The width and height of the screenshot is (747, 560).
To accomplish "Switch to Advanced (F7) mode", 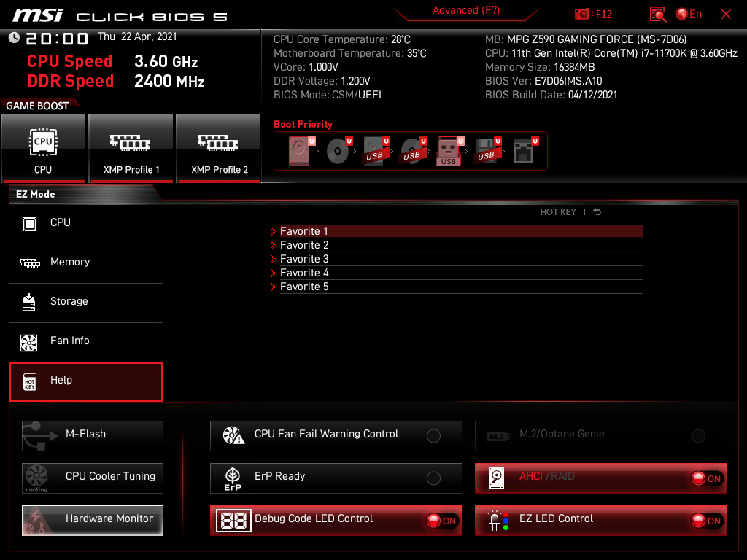I will point(466,10).
